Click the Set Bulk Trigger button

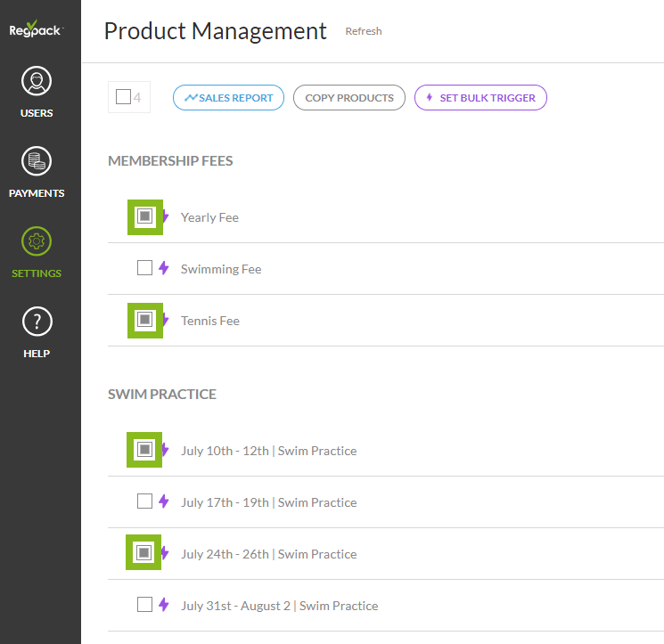[480, 98]
